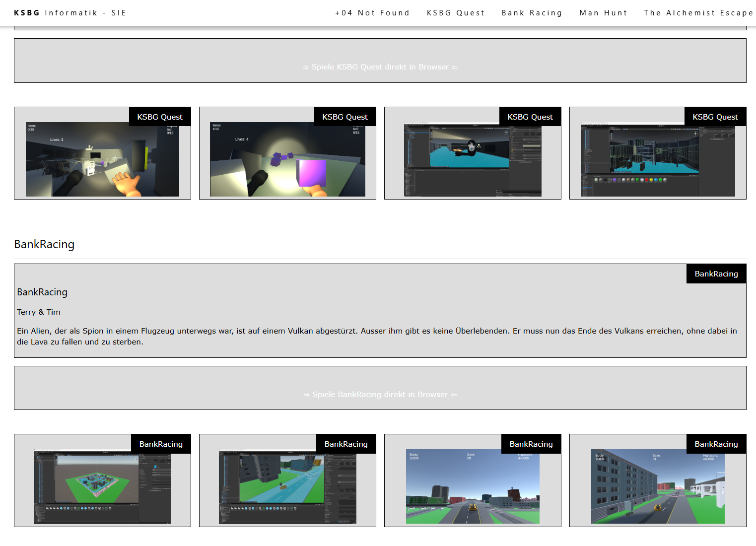Image resolution: width=756 pixels, height=546 pixels.
Task: Open BankRacing city overview editor screenshot
Action: [x=102, y=486]
